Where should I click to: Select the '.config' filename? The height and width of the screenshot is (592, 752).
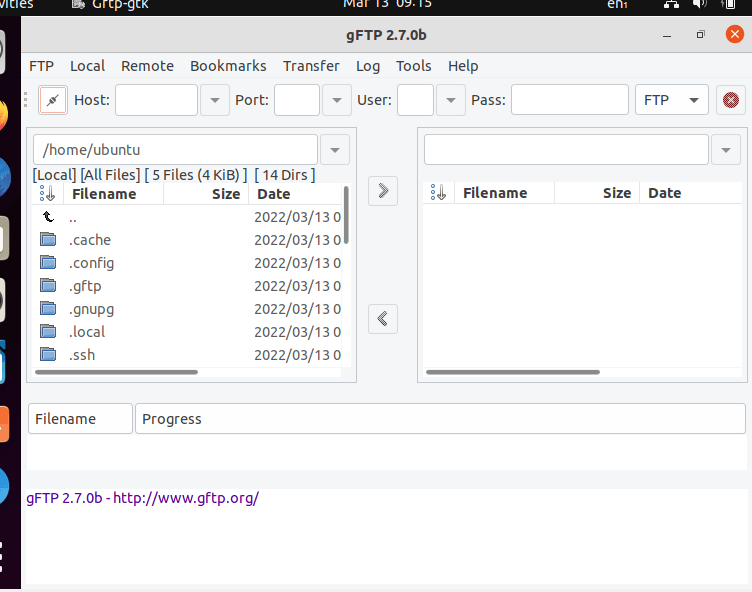[x=91, y=262]
